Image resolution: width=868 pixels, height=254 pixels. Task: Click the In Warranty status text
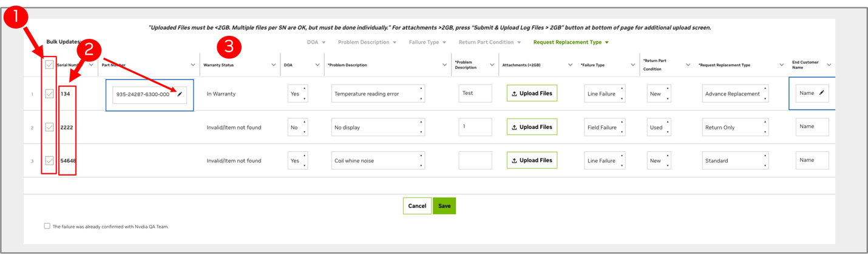221,94
